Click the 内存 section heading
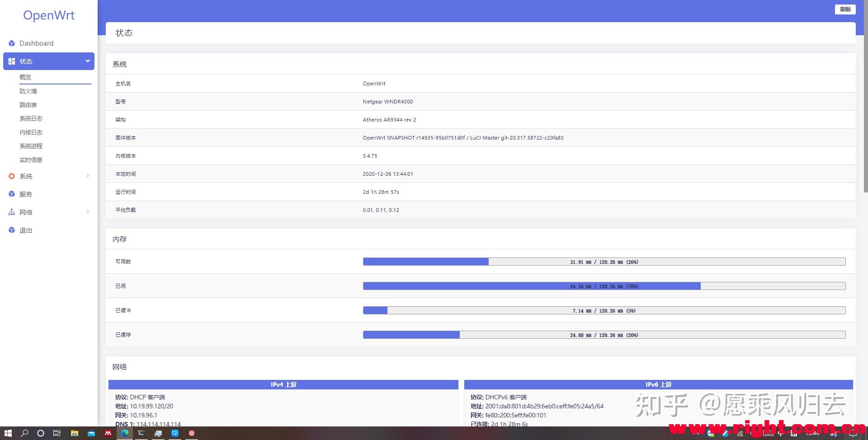Screen dimensions: 868x440 click(x=119, y=239)
